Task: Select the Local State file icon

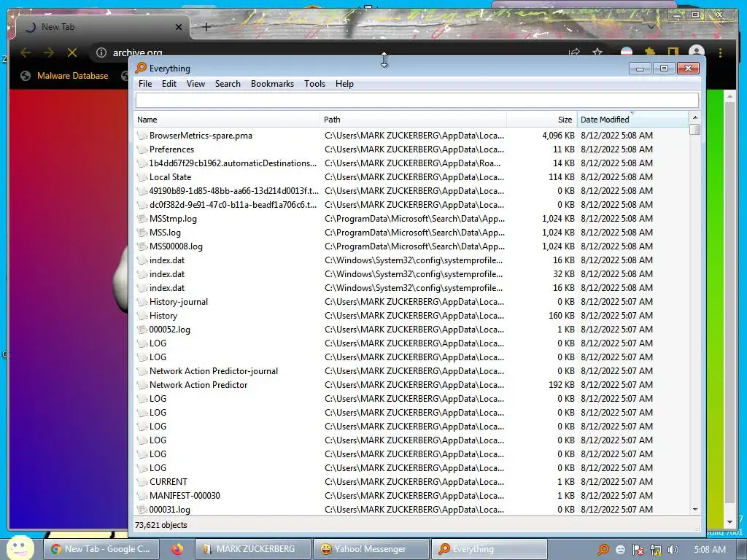Action: (142, 177)
